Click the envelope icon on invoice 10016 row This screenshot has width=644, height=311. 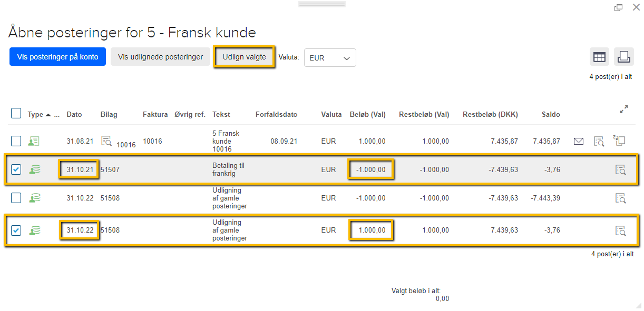coord(579,141)
